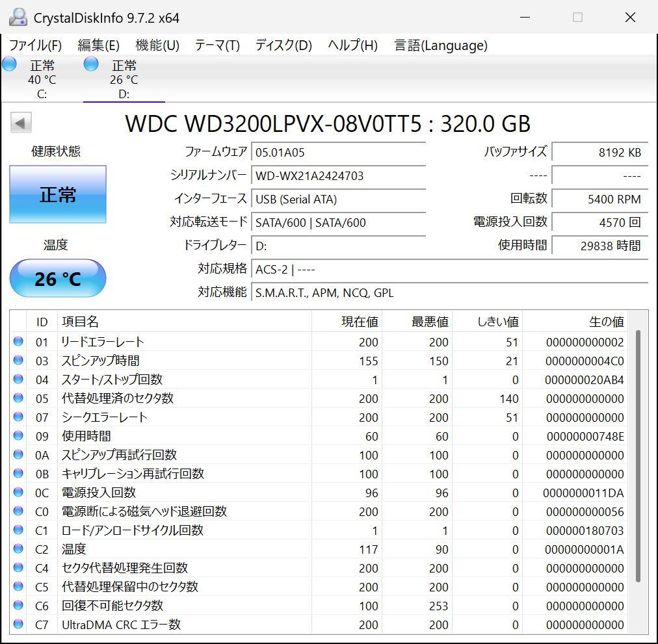Click the 対応規格 field ACS-2
This screenshot has width=658, height=644.
(449, 269)
